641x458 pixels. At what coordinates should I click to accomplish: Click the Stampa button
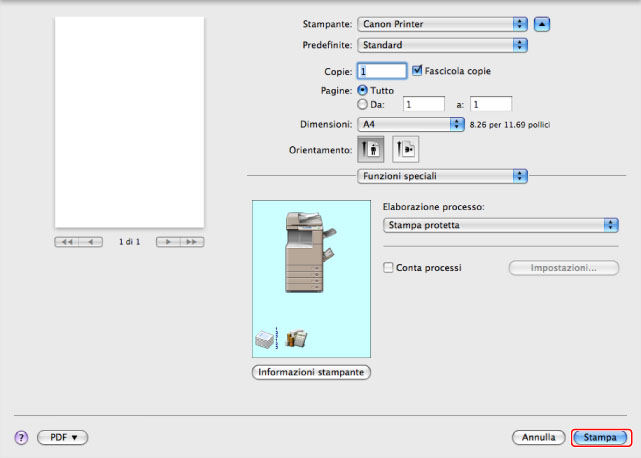(x=600, y=438)
